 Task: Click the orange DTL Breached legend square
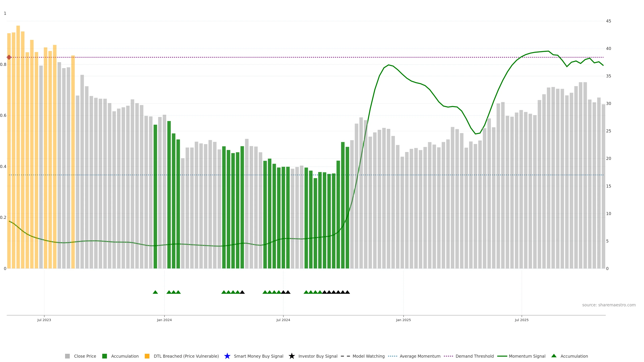147,356
